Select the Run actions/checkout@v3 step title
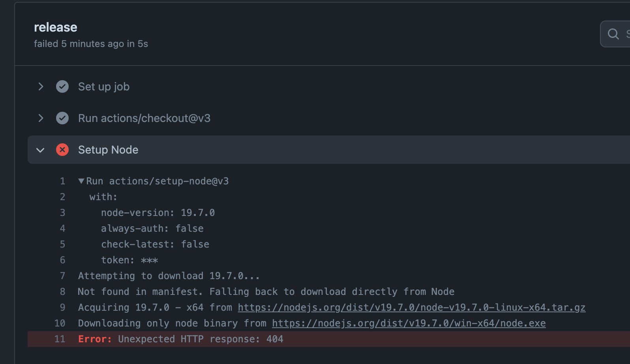 (144, 118)
